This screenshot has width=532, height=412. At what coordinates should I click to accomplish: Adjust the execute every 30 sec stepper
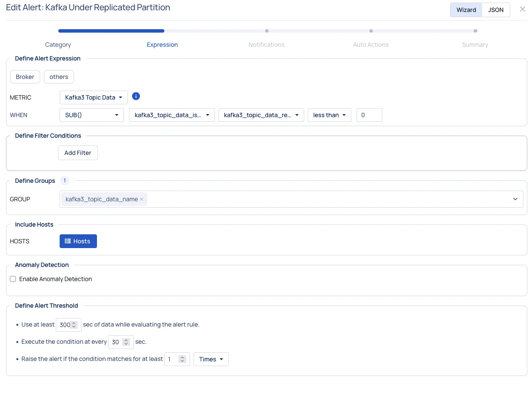pos(126,342)
